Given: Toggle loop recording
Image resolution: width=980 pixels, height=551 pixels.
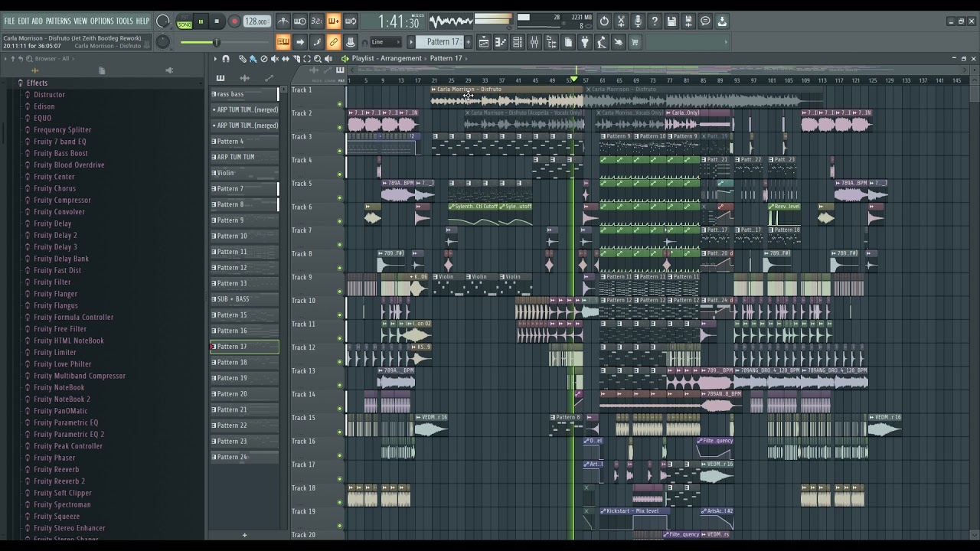Looking at the screenshot, I should coord(350,21).
